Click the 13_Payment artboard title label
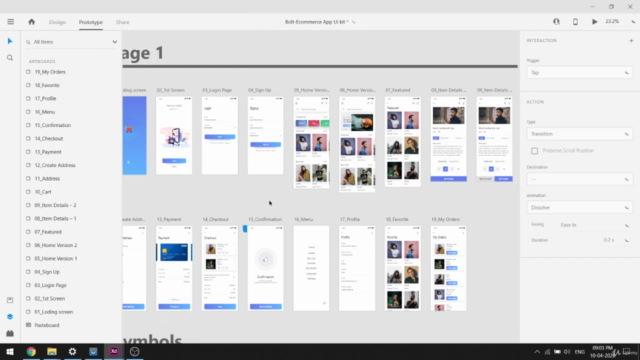Viewport: 640px width, 360px height. [169, 220]
